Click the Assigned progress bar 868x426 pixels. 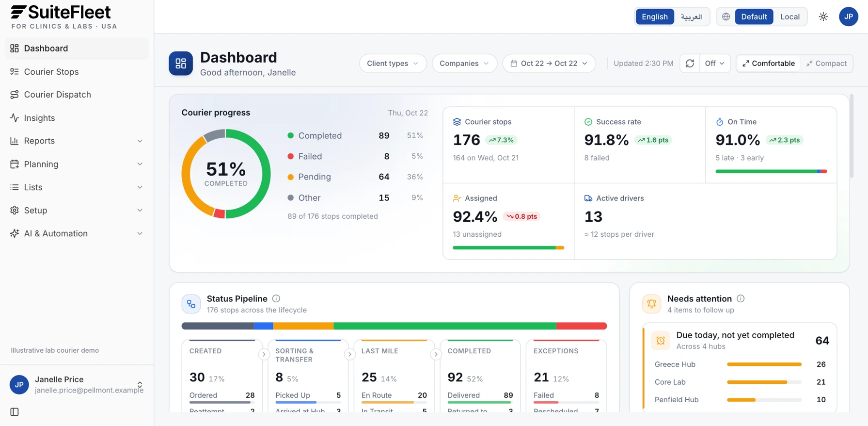[508, 247]
